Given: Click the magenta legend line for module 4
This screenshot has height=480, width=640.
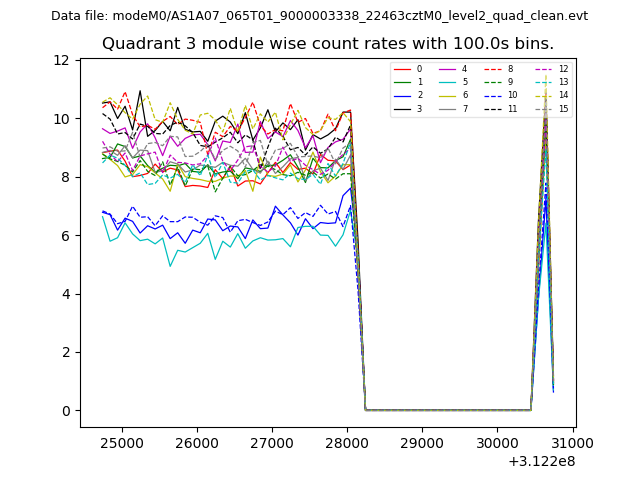Looking at the screenshot, I should (448, 69).
